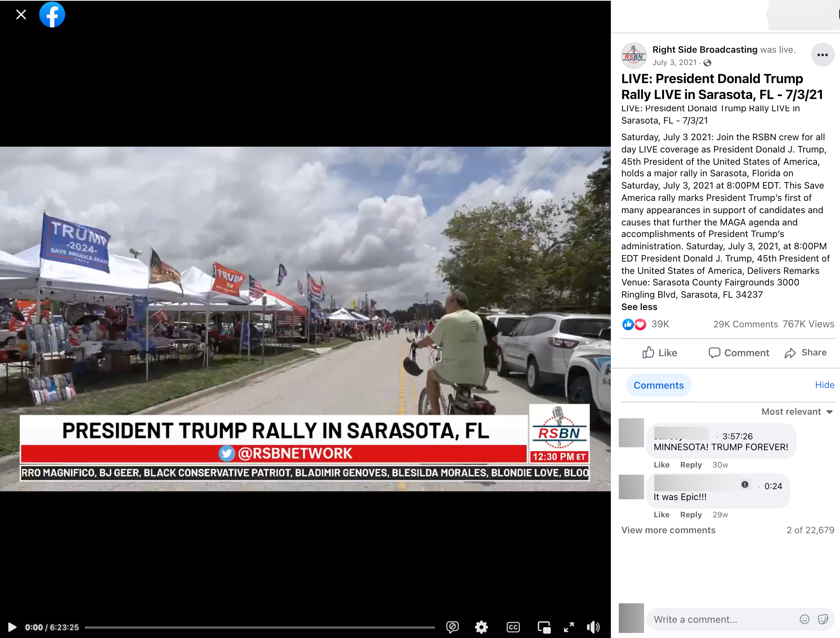The height and width of the screenshot is (638, 840).
Task: Enter fullscreen video mode
Action: (569, 627)
